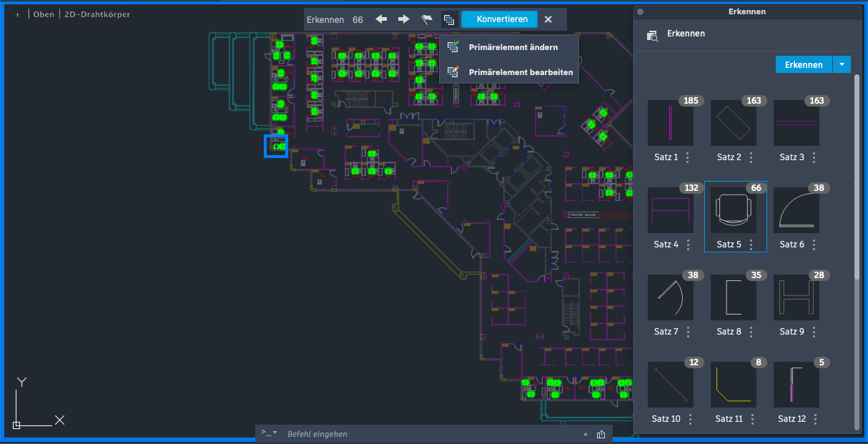Open the dropdown arrow beside Erkennen button
The width and height of the screenshot is (868, 444).
click(842, 64)
